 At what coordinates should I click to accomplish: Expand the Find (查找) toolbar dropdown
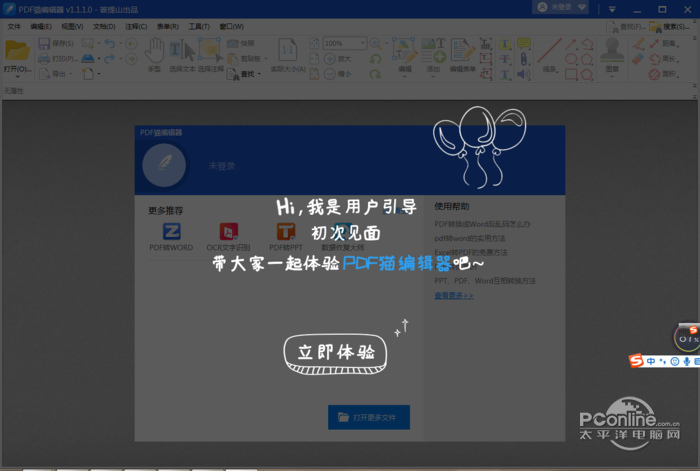click(x=259, y=74)
